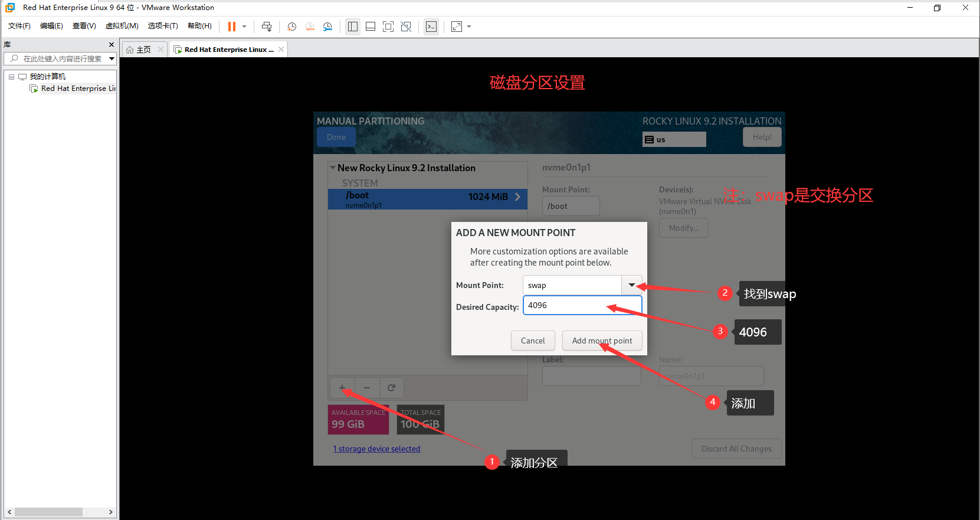Close the 主页 tab
The image size is (980, 520).
coord(160,50)
